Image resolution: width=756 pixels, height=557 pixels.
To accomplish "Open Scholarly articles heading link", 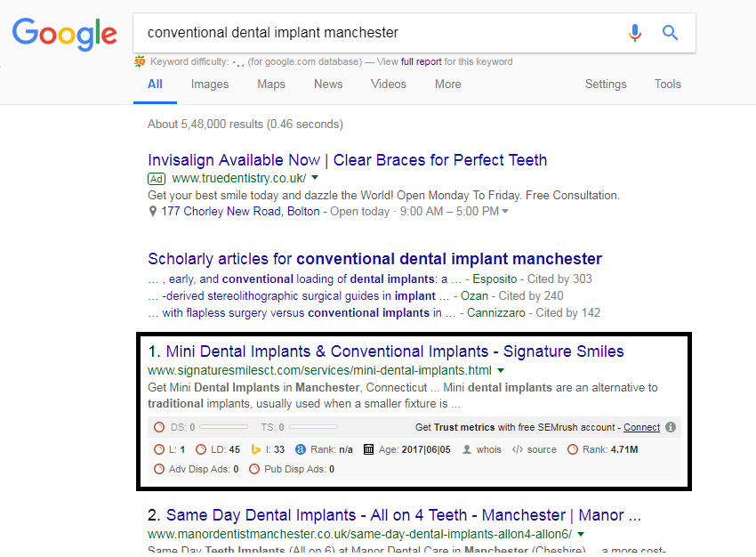I will coord(374,259).
